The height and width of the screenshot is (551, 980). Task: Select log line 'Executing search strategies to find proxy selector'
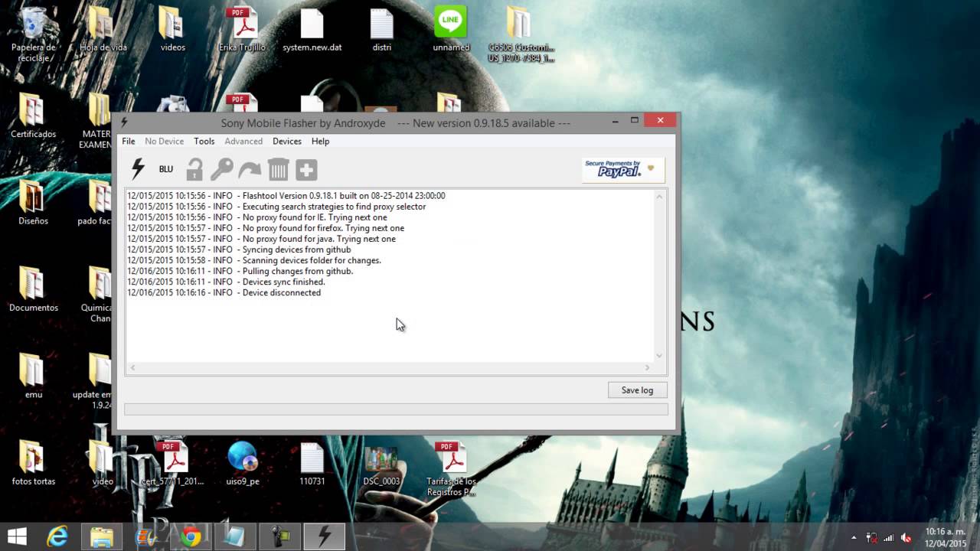(x=276, y=207)
